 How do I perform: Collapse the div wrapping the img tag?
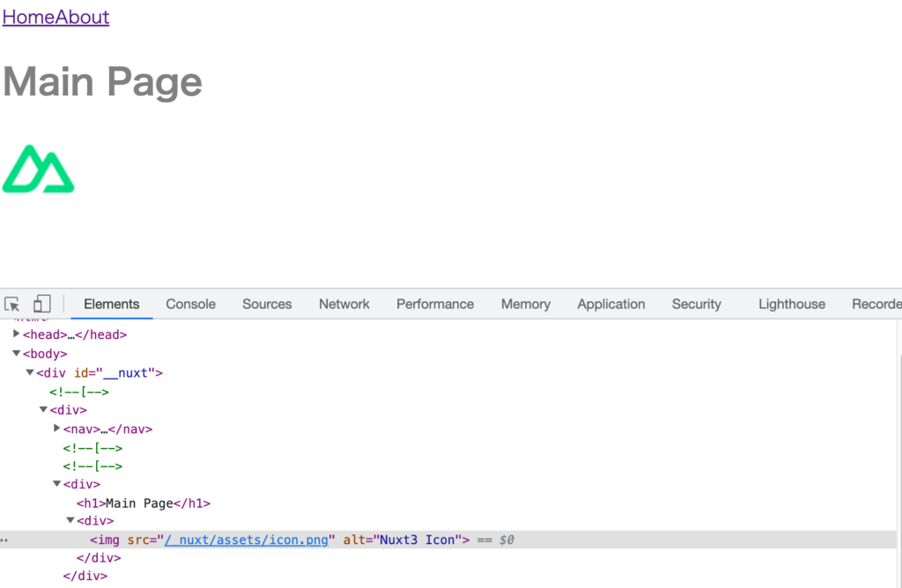point(70,521)
